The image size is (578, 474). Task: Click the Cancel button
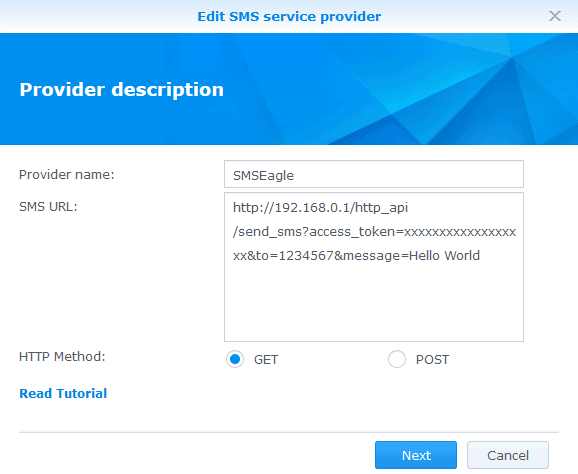pyautogui.click(x=508, y=456)
